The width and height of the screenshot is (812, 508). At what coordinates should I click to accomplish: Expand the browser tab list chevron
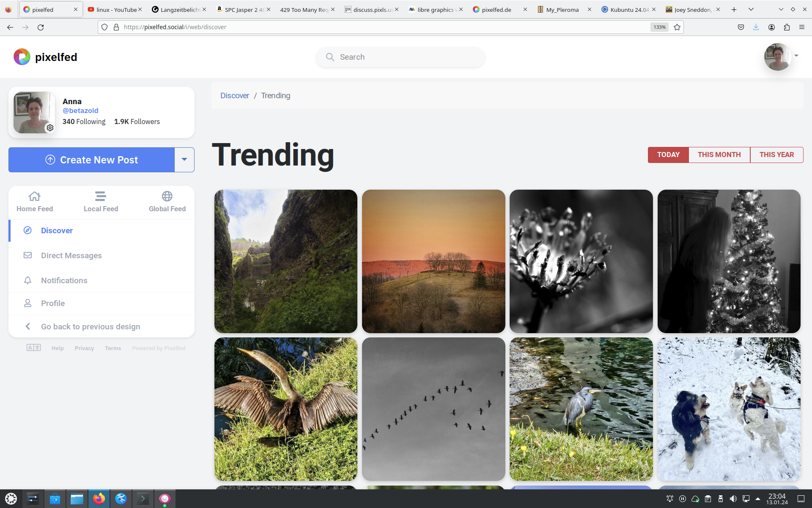point(751,9)
